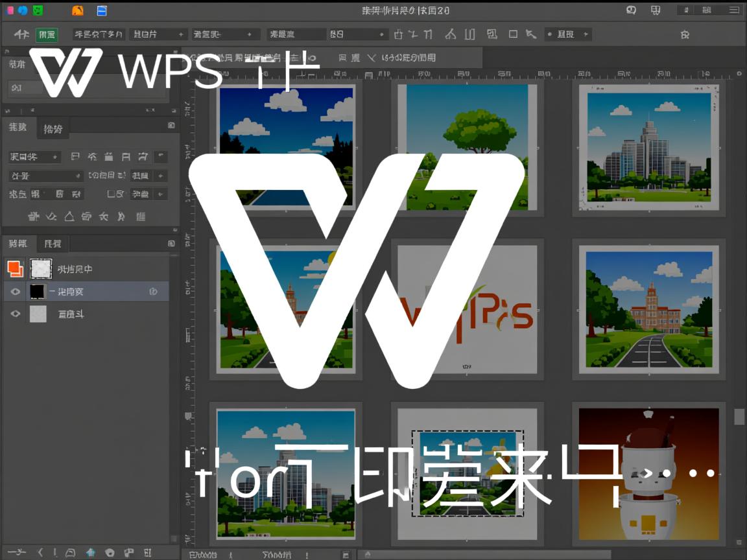Screen dimensions: 747x560
Task: Select the move tool in the top toolbar
Action: pos(23,34)
